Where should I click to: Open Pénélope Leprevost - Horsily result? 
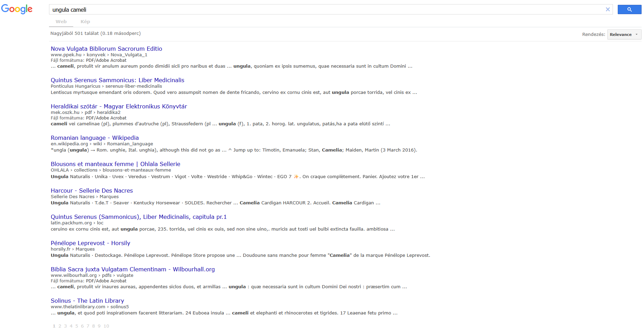(90, 243)
